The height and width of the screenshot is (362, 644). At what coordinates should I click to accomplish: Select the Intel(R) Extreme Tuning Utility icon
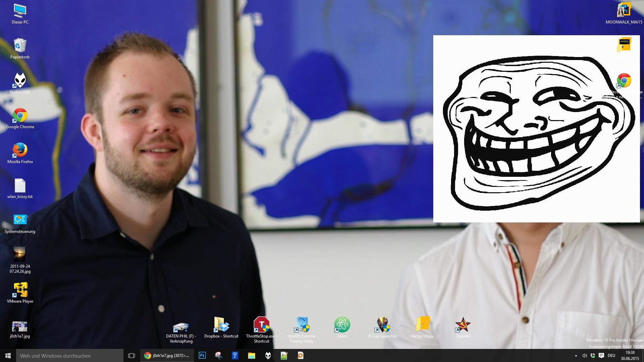(302, 330)
